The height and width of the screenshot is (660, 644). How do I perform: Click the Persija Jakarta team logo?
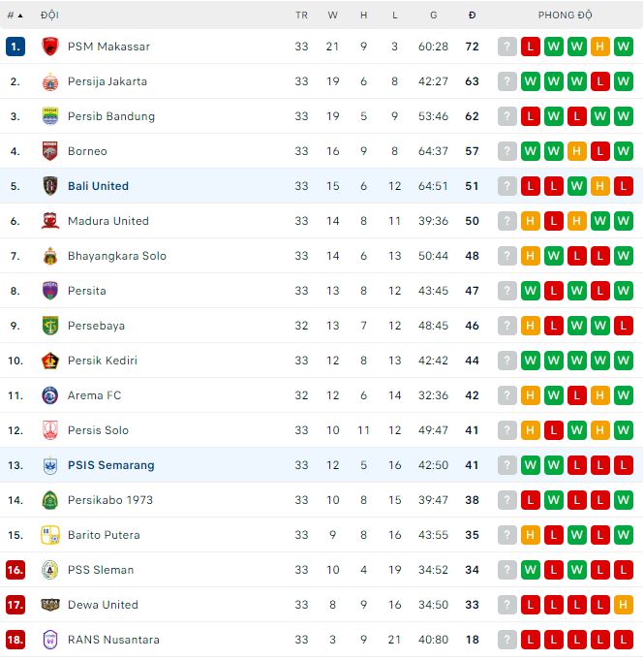50,81
